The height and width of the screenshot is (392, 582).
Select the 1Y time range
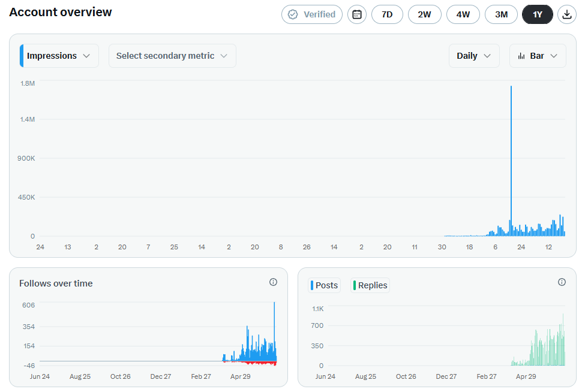coord(538,14)
